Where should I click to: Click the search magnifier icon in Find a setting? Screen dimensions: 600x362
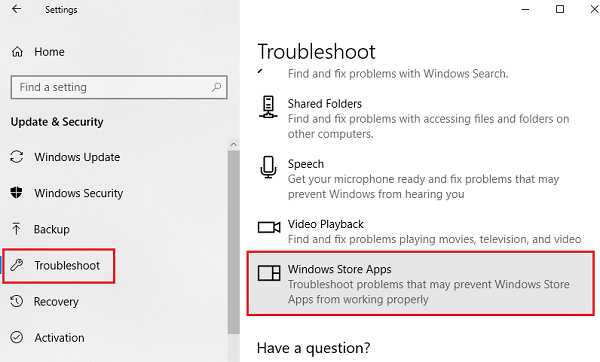[x=216, y=87]
